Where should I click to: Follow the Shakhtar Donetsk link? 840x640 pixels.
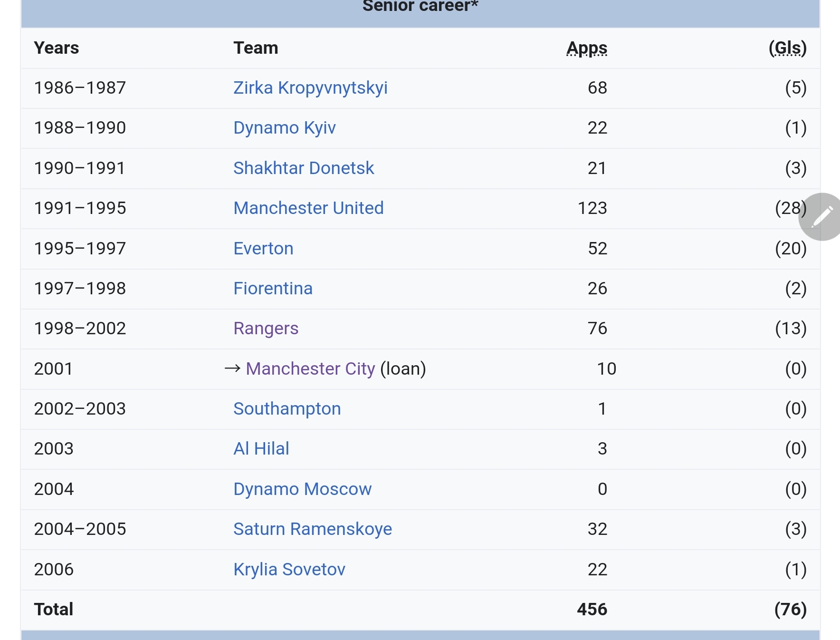tap(304, 168)
